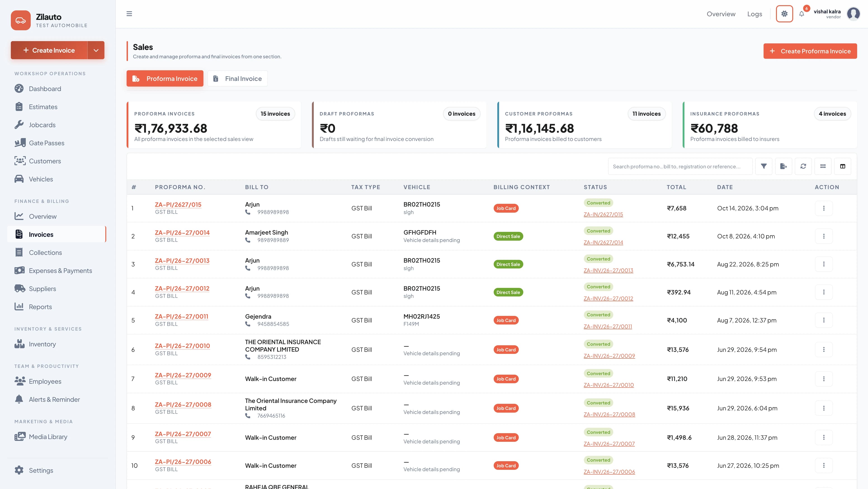Viewport: 868px width, 489px height.
Task: Switch to the Final Invoice tab
Action: (238, 78)
